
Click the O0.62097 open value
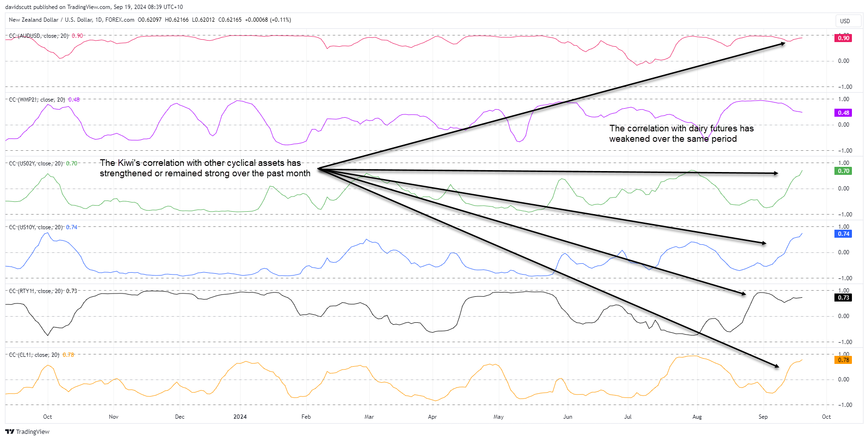pyautogui.click(x=149, y=20)
